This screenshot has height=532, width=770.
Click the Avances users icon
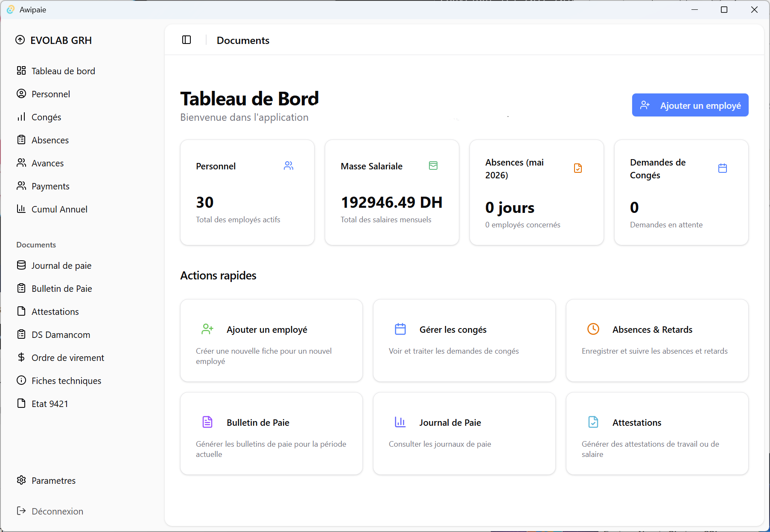point(21,163)
